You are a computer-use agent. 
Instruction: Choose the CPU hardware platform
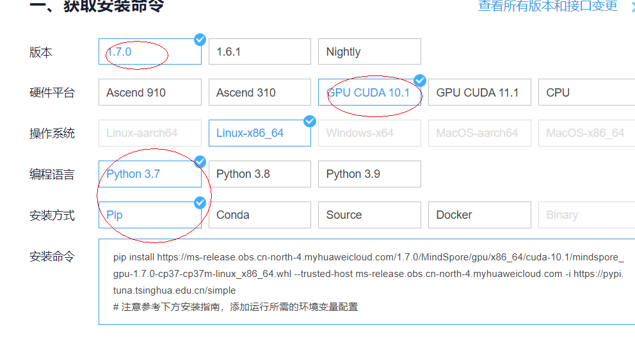coord(586,93)
